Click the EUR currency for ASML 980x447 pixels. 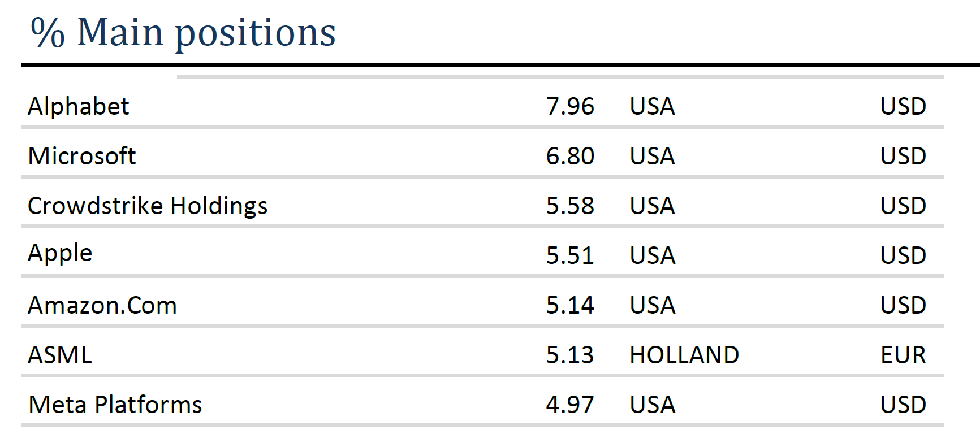(903, 355)
